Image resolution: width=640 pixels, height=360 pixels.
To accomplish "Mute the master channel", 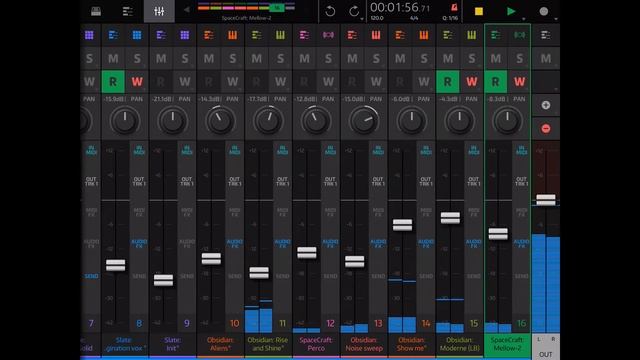I will (546, 58).
